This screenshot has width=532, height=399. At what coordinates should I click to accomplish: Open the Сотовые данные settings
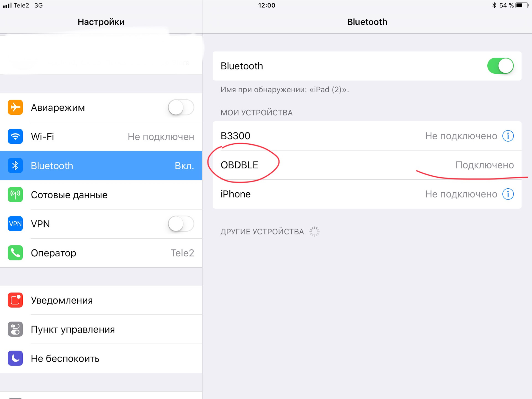click(101, 195)
